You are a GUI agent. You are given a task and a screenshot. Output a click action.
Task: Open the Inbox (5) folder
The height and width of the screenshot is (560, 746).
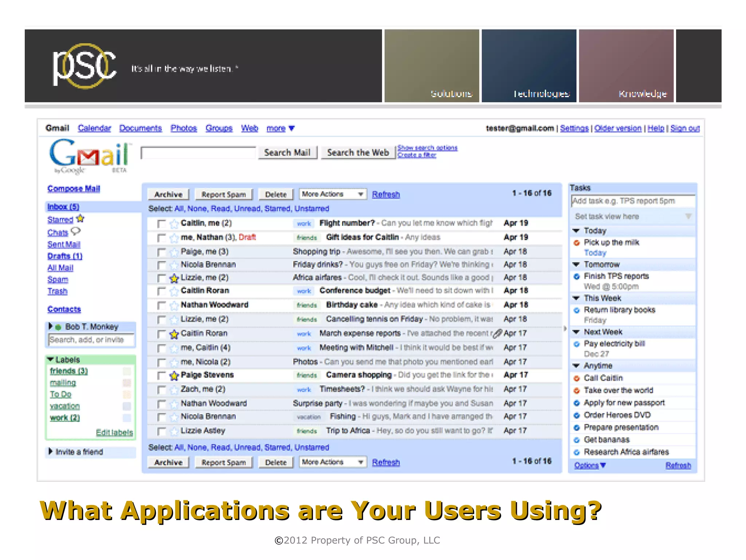[63, 207]
